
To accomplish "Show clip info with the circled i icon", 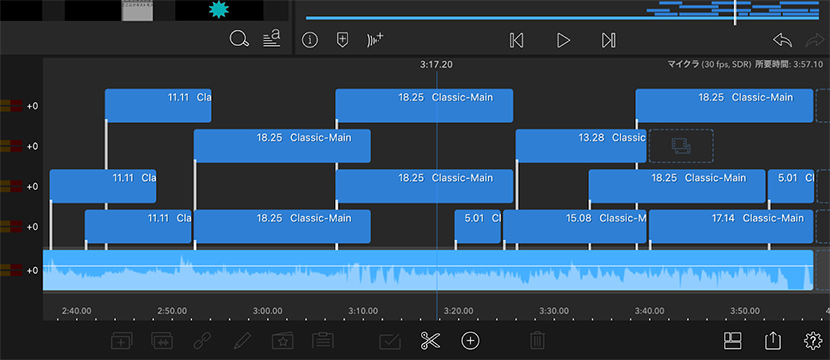I will [x=310, y=40].
